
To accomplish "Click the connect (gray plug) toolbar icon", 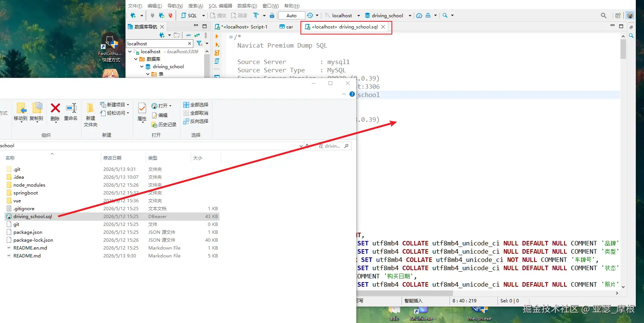I will [152, 15].
